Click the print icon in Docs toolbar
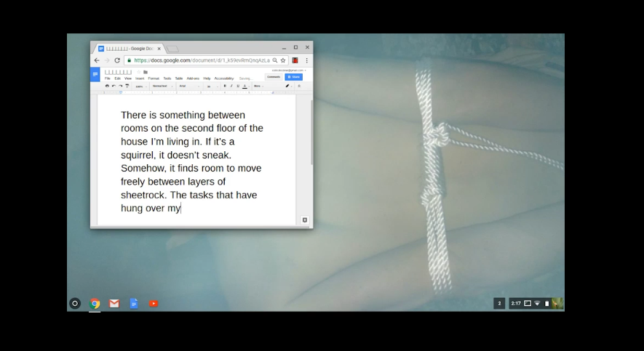Viewport: 644px width, 351px height. (x=107, y=86)
